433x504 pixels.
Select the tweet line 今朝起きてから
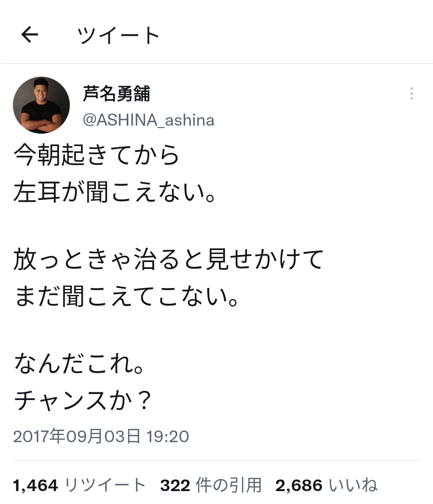[96, 155]
